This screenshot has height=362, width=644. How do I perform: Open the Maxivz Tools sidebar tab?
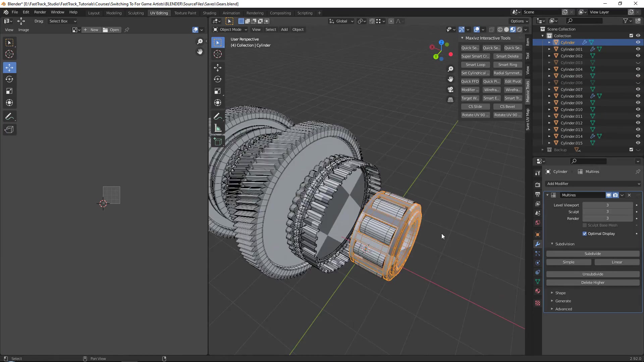point(528,92)
